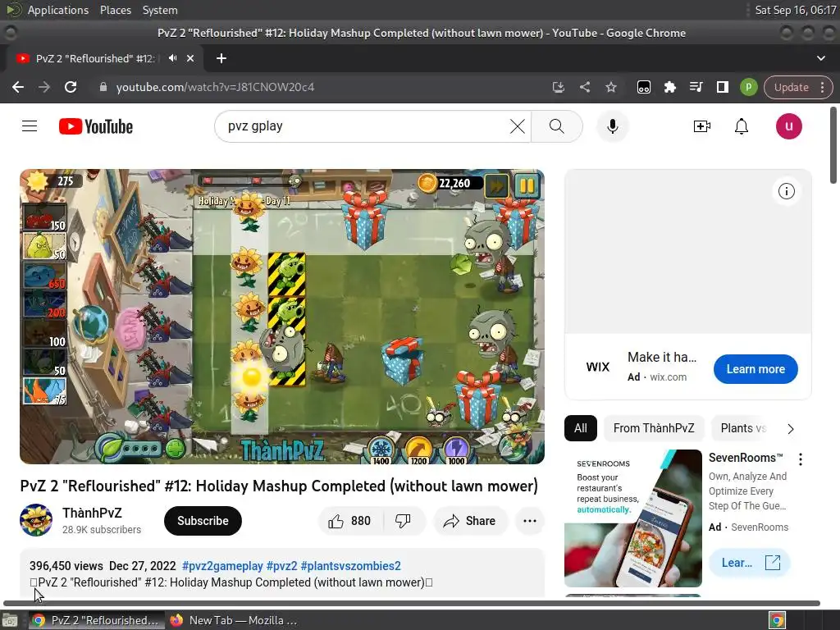The width and height of the screenshot is (840, 630).
Task: Click the SevenRooms Lear... button
Action: pyautogui.click(x=749, y=563)
